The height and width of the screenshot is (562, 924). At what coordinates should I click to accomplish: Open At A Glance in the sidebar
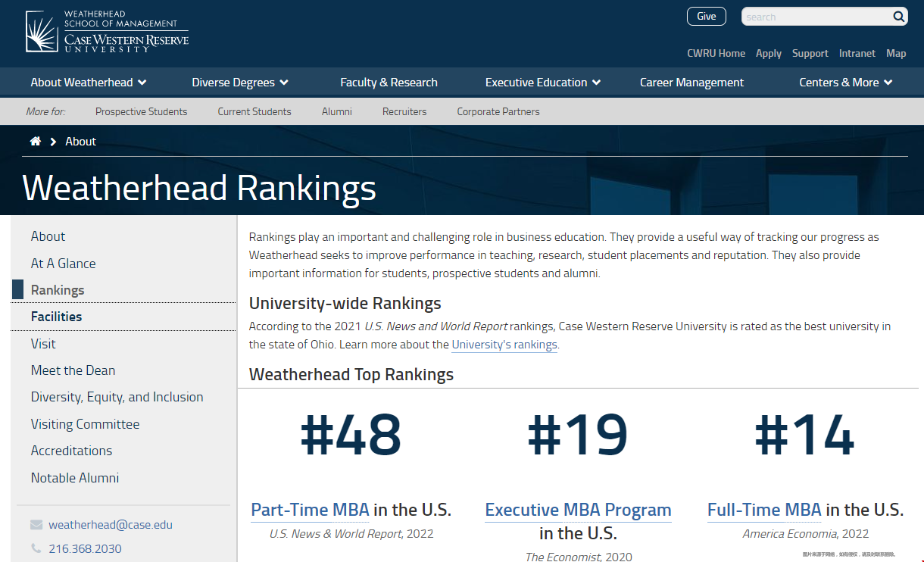63,264
